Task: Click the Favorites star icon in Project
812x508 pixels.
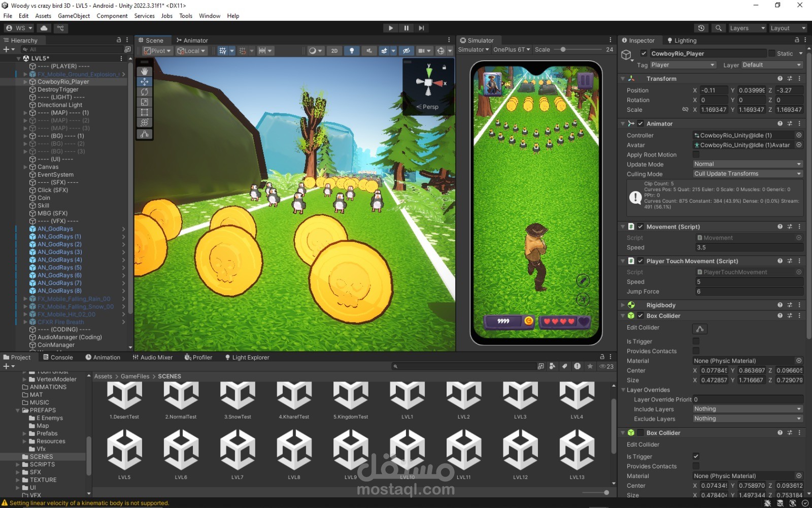Action: pyautogui.click(x=590, y=366)
